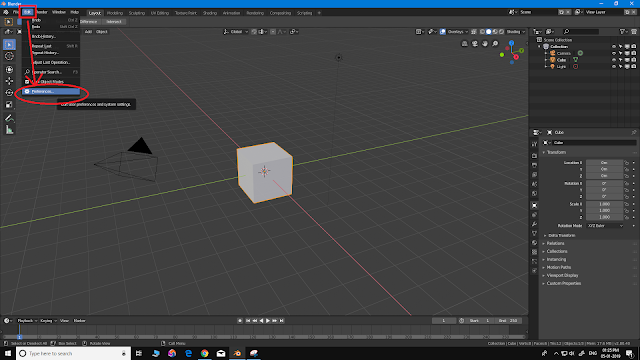640x360 pixels.
Task: Switch to the Shading workspace tab
Action: 210,13
